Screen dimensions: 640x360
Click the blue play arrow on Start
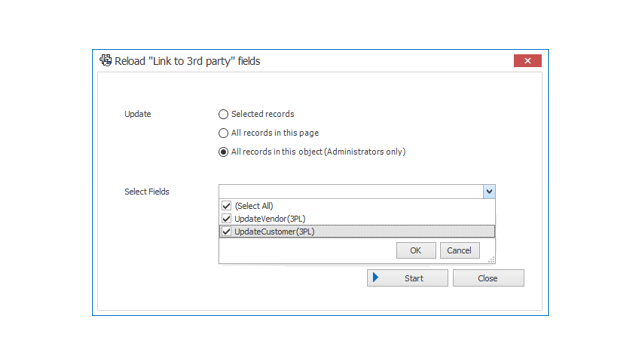pyautogui.click(x=376, y=278)
